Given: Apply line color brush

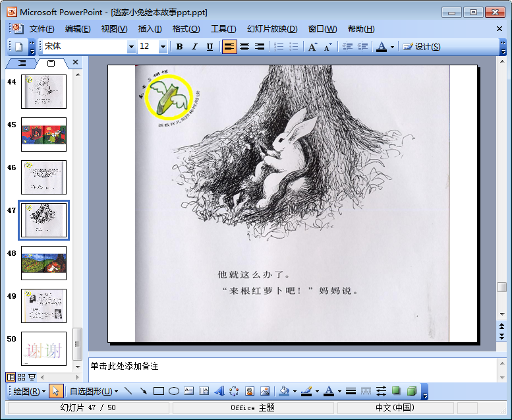Looking at the screenshot, I should tap(306, 391).
